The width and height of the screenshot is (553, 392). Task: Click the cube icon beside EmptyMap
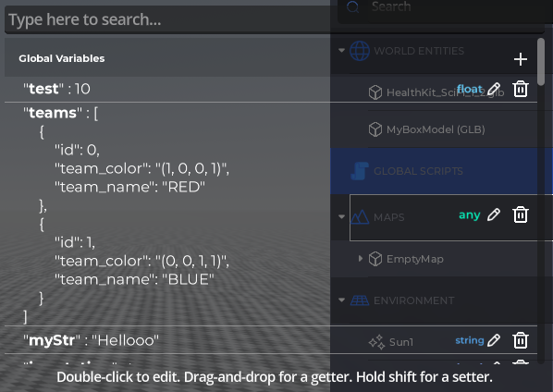(x=375, y=259)
